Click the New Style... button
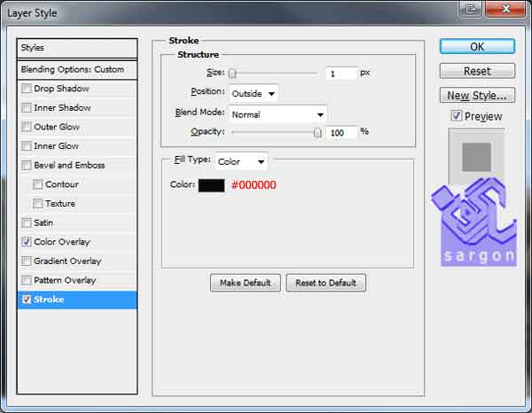 [477, 96]
